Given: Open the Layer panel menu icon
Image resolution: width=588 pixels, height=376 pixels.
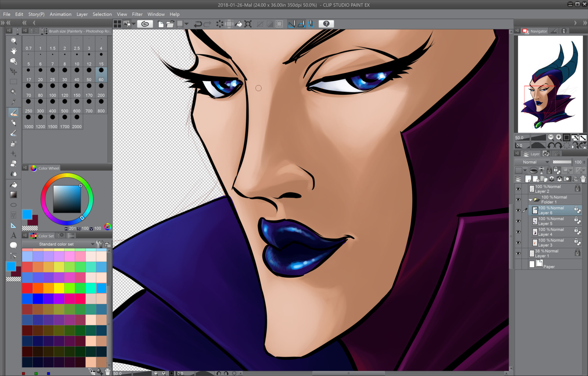Looking at the screenshot, I should 517,154.
